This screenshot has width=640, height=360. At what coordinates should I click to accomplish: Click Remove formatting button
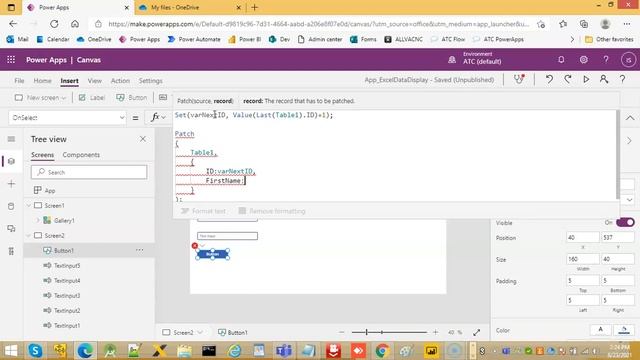[272, 211]
